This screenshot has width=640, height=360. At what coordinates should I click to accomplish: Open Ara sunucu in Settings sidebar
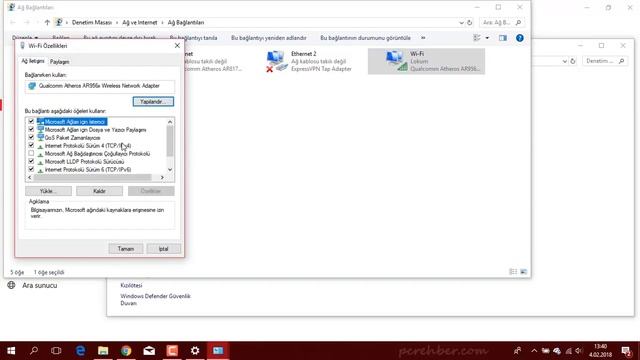32,285
